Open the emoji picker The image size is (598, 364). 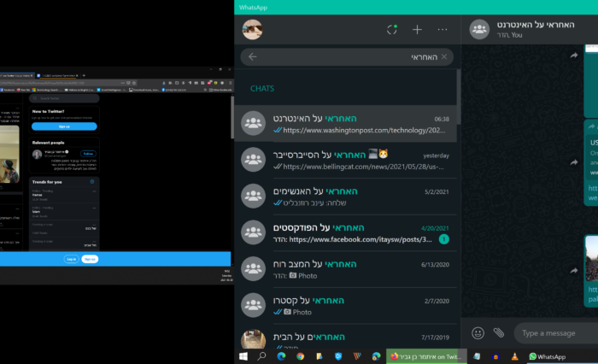[478, 333]
